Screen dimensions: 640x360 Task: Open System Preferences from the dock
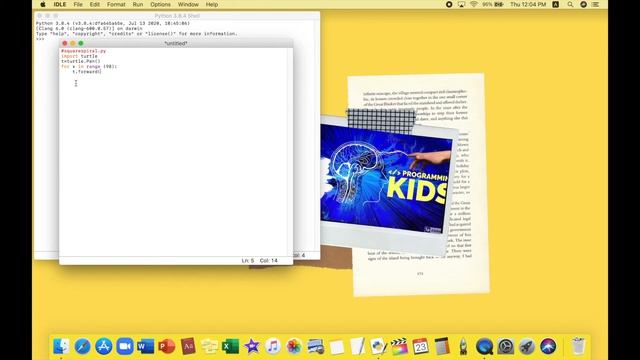(x=505, y=347)
